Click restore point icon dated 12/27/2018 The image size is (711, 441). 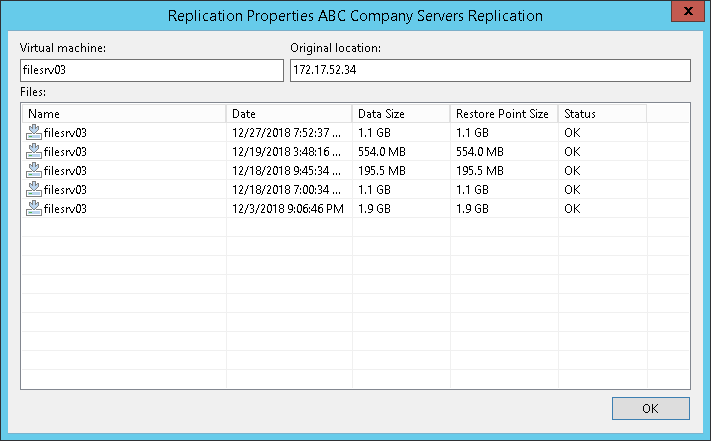[34, 132]
